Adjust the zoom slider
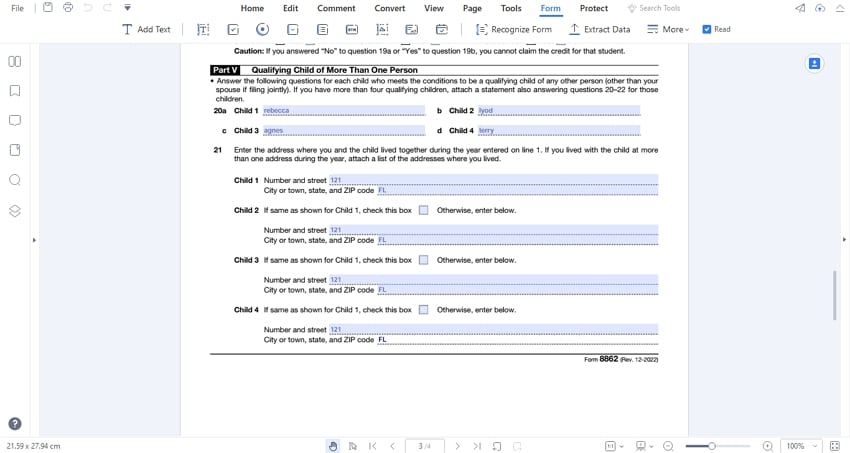The image size is (850, 453). [712, 446]
